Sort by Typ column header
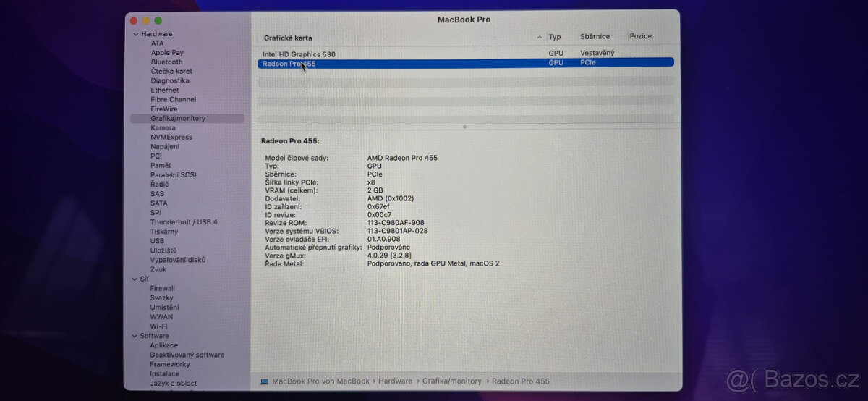868x401 pixels. click(555, 36)
